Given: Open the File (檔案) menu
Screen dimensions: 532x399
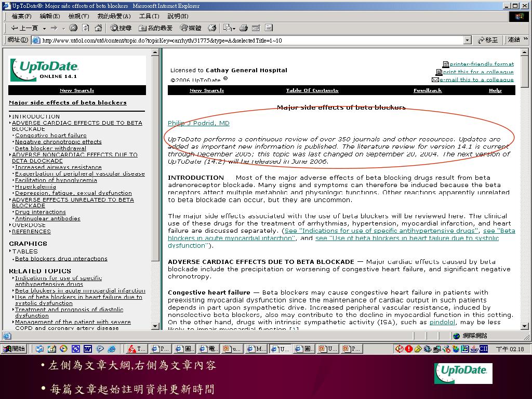Looking at the screenshot, I should [21, 16].
